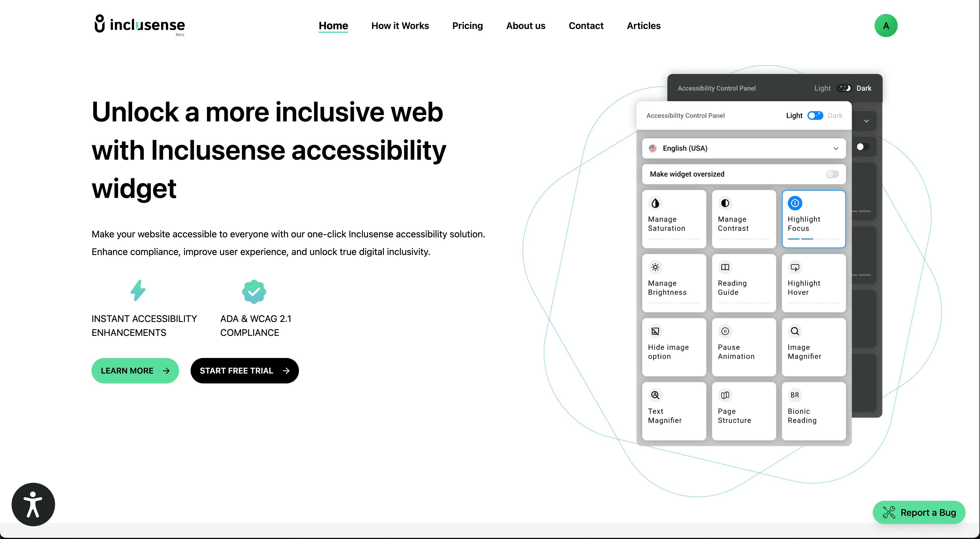
Task: Click the Report a Bug button
Action: (x=919, y=512)
